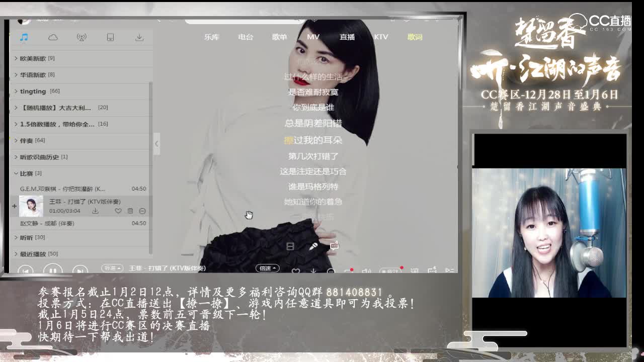
Task: Select the 赵文静 - 成都 song in the playlist
Action: coord(48,223)
